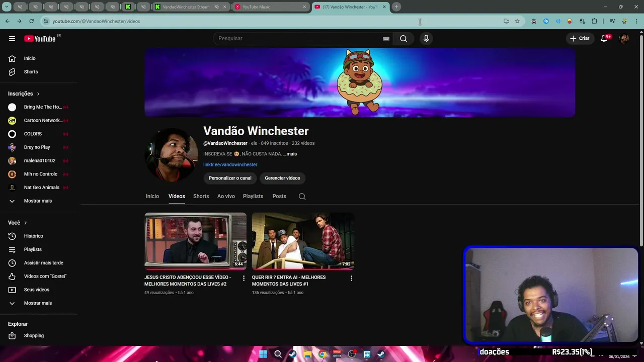
Task: Open the linktr.ee/vandowinchester link
Action: (230, 164)
